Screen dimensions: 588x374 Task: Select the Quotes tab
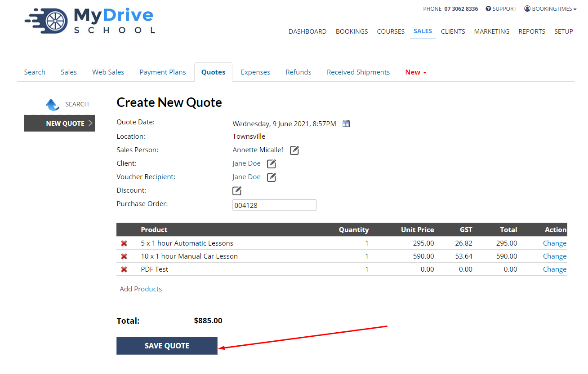click(x=214, y=72)
